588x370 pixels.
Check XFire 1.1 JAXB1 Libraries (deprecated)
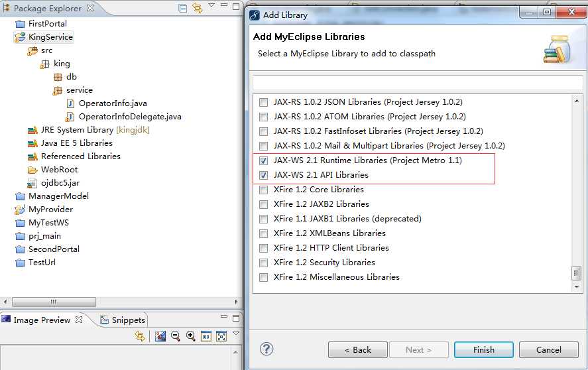tap(264, 219)
